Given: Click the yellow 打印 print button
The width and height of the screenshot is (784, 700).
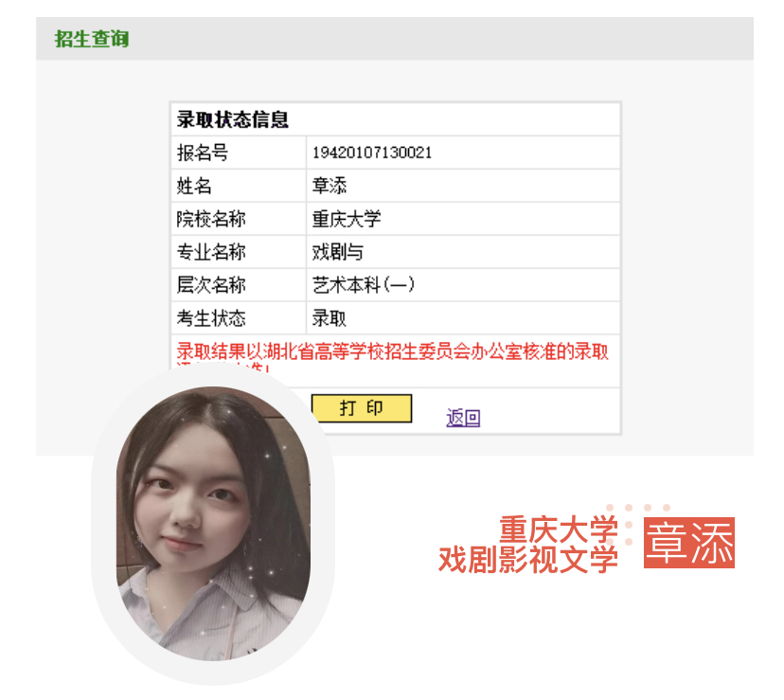Looking at the screenshot, I should 362,408.
